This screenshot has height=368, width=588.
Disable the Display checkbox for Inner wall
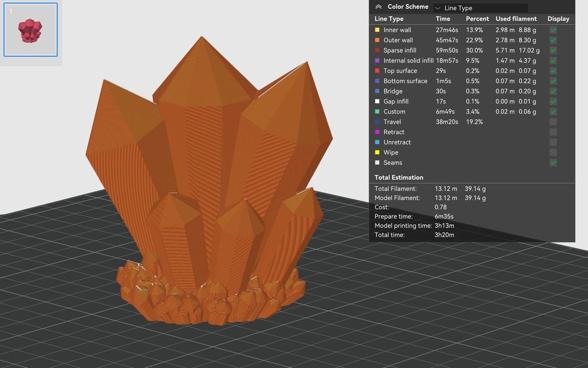(553, 30)
